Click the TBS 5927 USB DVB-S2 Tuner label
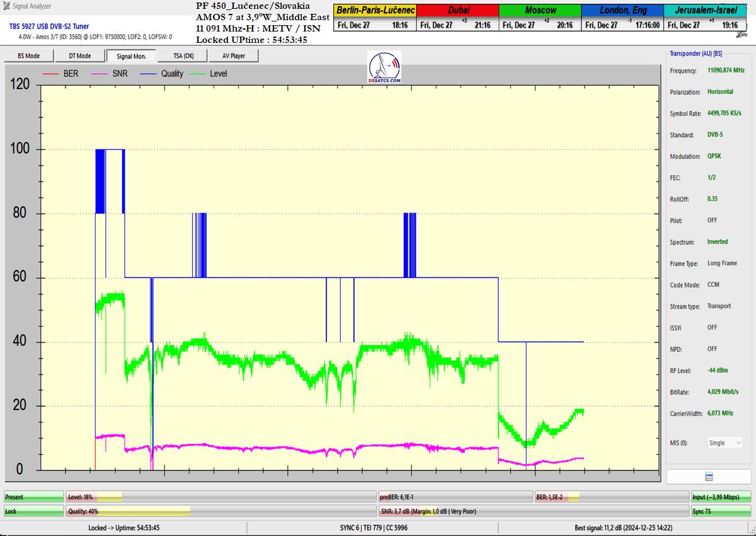The width and height of the screenshot is (756, 536). click(49, 26)
